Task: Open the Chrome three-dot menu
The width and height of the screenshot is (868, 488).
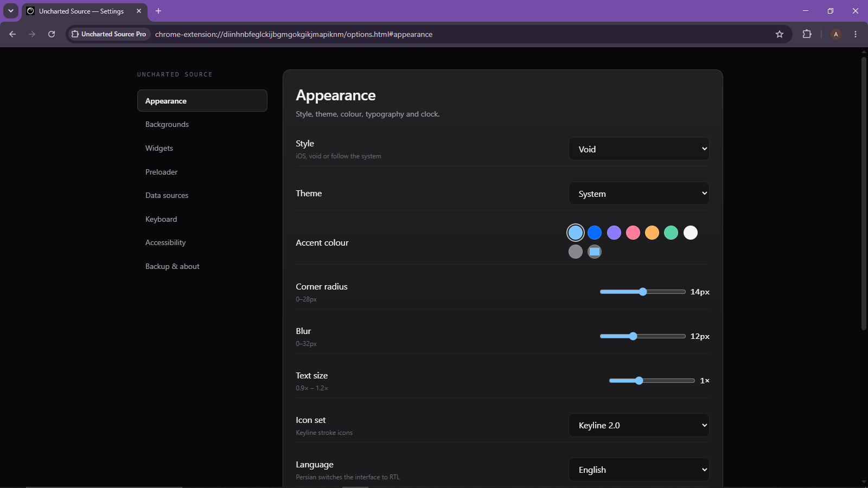Action: (856, 34)
